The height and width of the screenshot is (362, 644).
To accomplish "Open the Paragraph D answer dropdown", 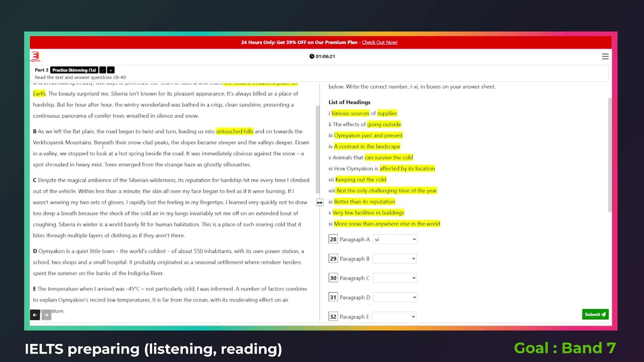I will click(395, 297).
